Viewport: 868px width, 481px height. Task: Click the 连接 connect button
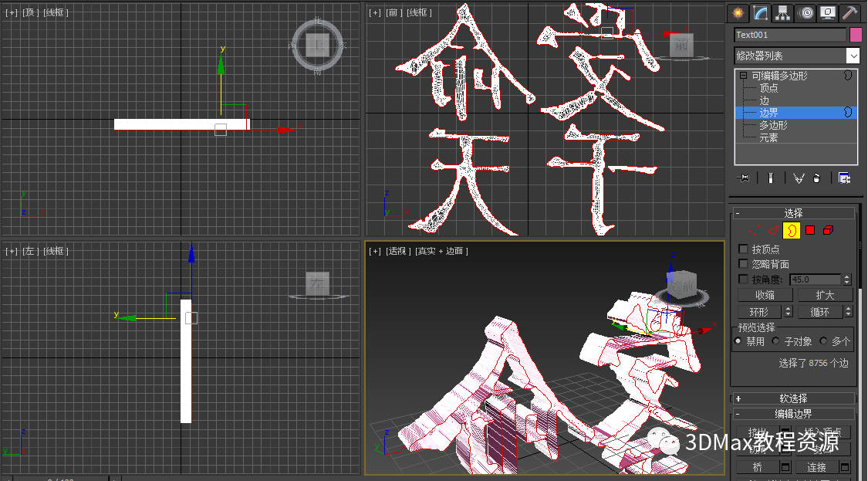[x=816, y=467]
